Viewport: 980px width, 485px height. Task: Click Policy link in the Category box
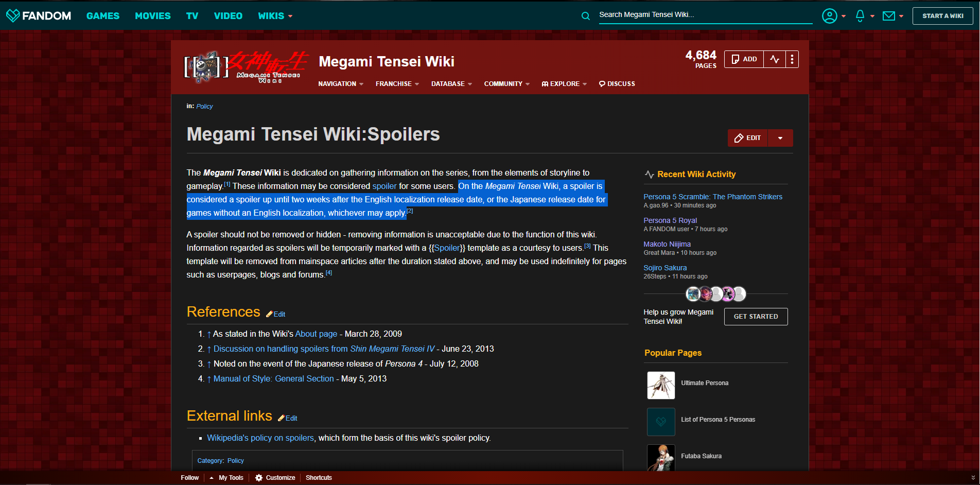click(x=236, y=461)
